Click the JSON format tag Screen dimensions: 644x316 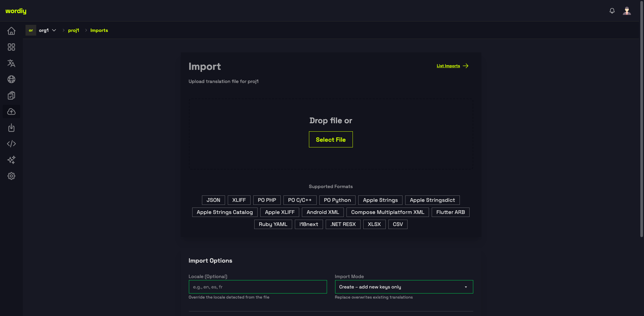[x=213, y=200]
